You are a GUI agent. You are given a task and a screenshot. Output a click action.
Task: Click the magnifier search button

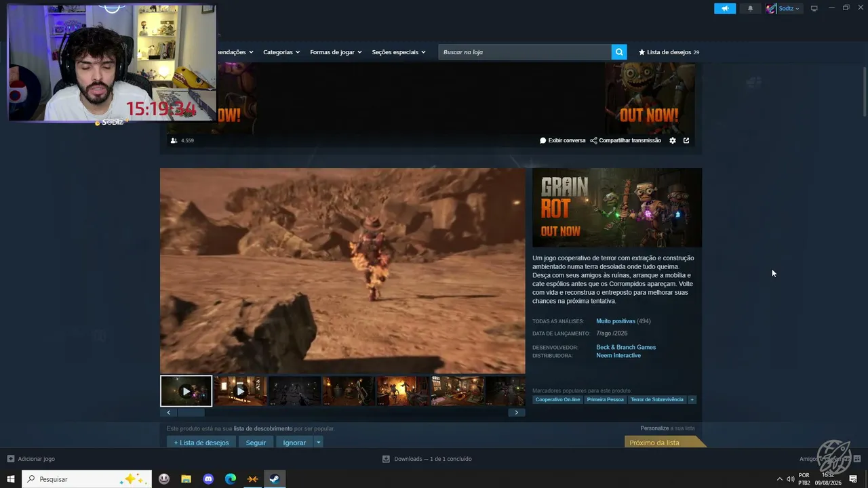(x=618, y=52)
